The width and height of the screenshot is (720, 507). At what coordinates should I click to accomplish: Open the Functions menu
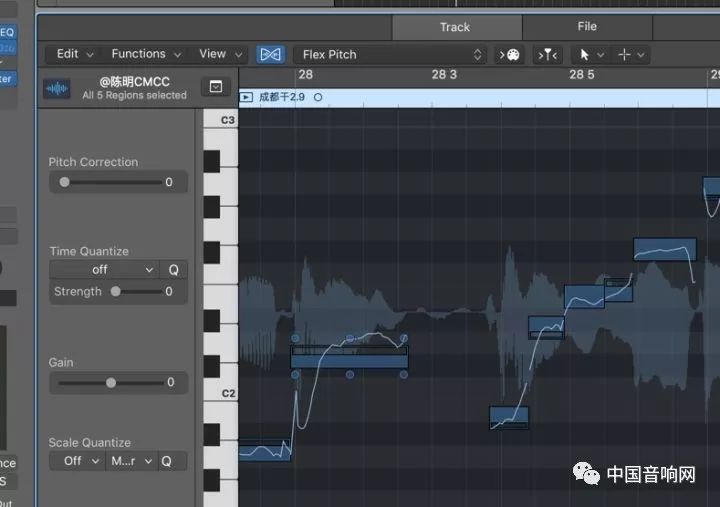pos(146,54)
